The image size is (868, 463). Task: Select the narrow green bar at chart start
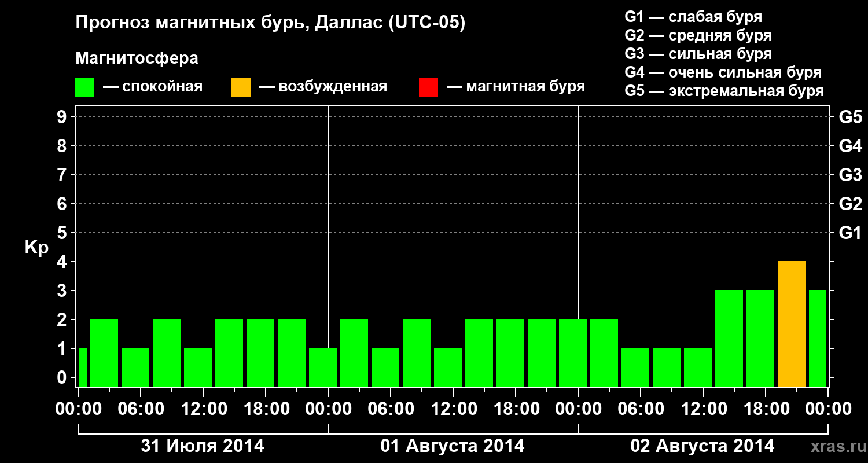82,367
